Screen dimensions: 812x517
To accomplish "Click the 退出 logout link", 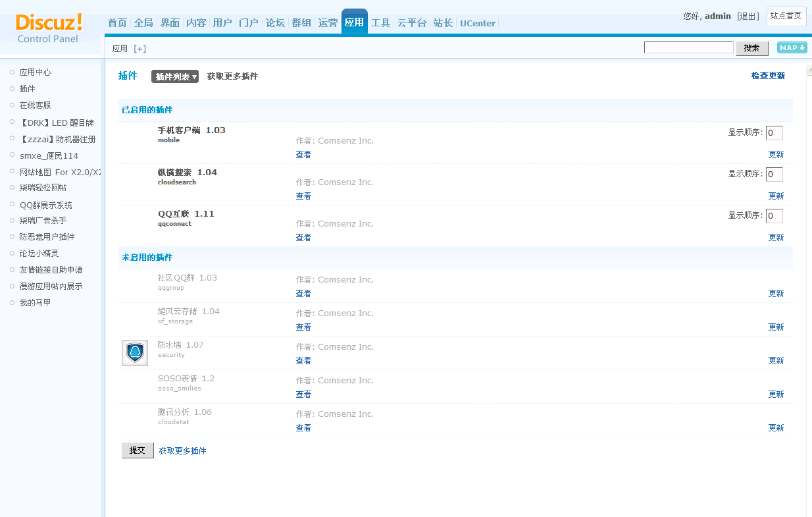I will pyautogui.click(x=748, y=16).
